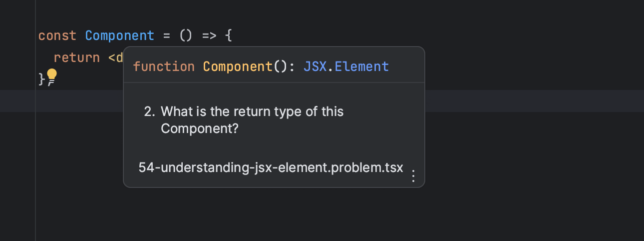Click the arrow => operator in code
Viewport: 644px width, 241px height.
209,36
